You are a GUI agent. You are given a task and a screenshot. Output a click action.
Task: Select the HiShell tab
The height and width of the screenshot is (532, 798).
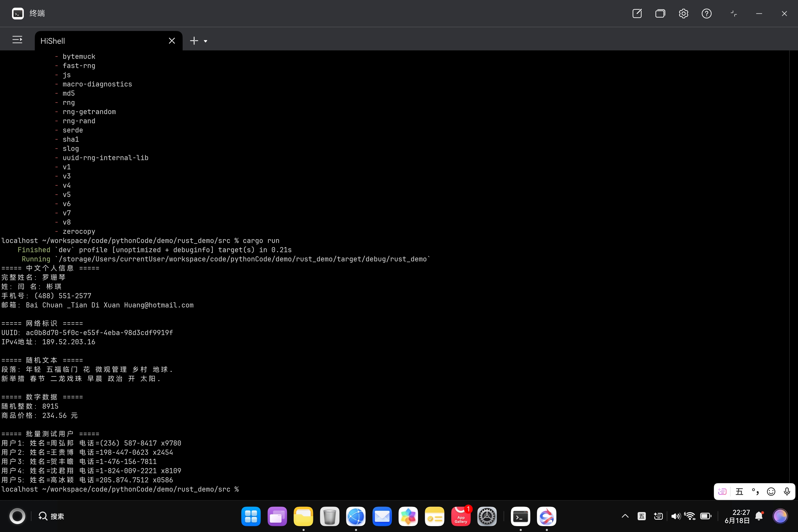[108, 41]
